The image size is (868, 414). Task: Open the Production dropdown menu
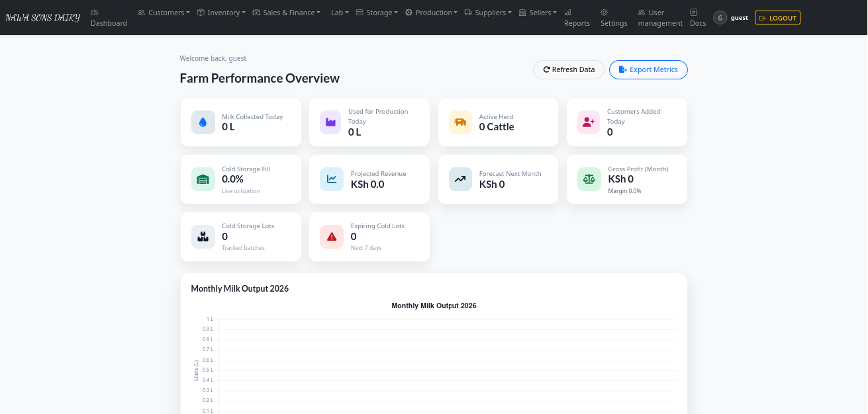coord(431,13)
